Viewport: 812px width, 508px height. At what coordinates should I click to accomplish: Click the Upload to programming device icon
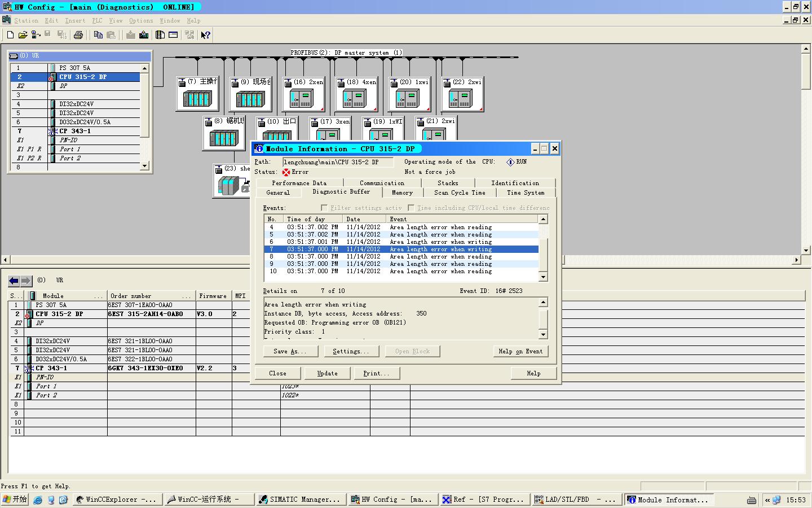(144, 35)
